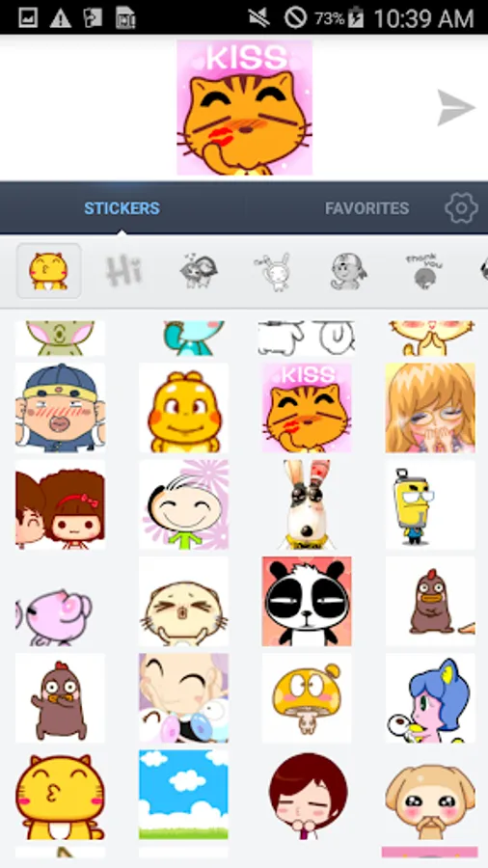Tap the large KISS sticker preview
This screenshot has height=868, width=488.
pyautogui.click(x=245, y=107)
